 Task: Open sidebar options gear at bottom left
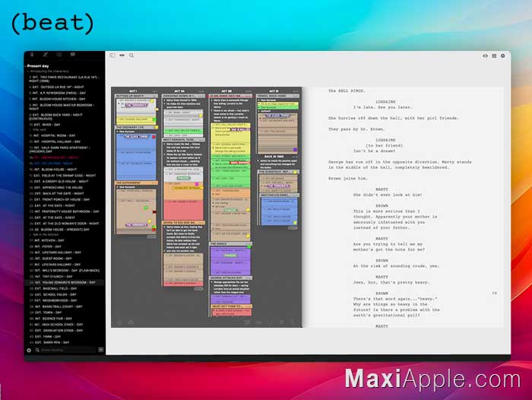click(29, 350)
